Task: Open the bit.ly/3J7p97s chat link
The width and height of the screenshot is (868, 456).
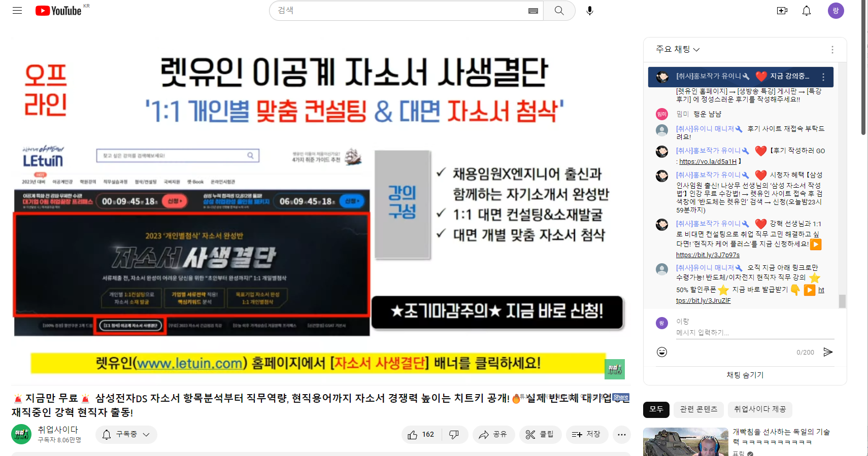Action: coord(708,255)
